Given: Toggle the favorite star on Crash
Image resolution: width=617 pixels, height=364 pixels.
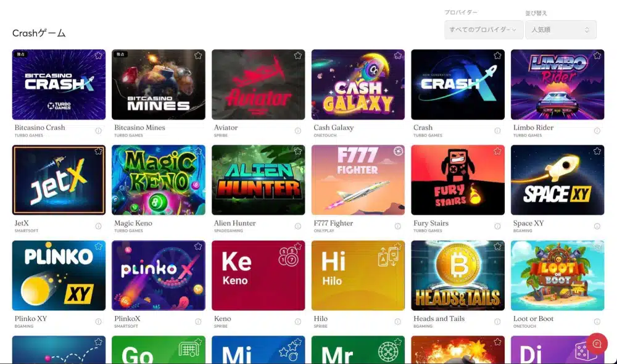Looking at the screenshot, I should click(x=497, y=56).
